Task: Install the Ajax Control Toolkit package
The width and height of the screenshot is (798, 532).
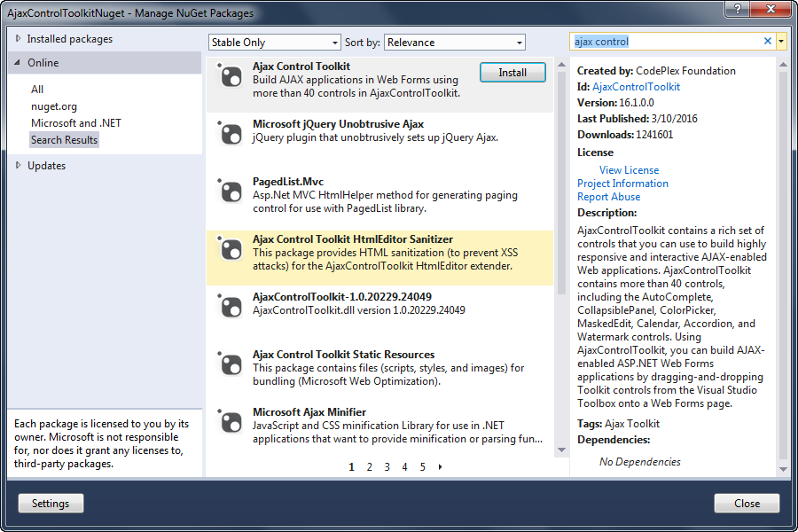Action: click(512, 73)
